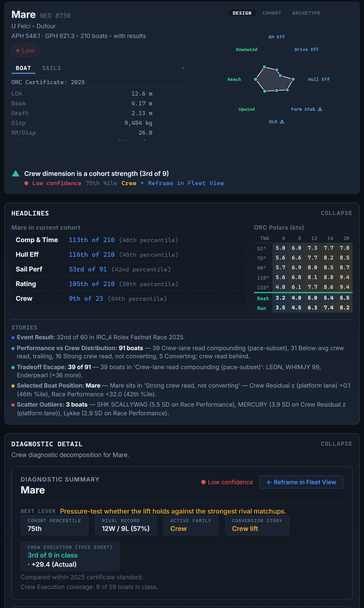Click the Downwind radar axis label
The width and height of the screenshot is (364, 608).
tap(247, 49)
